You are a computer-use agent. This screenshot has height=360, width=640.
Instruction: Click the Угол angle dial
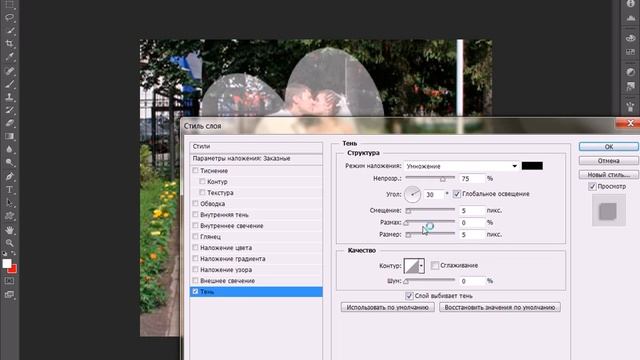[x=412, y=194]
